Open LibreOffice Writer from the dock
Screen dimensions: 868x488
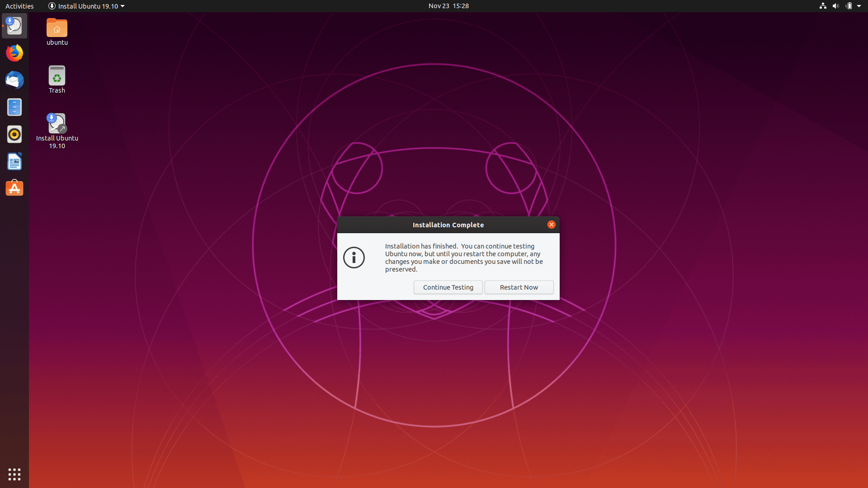point(14,161)
